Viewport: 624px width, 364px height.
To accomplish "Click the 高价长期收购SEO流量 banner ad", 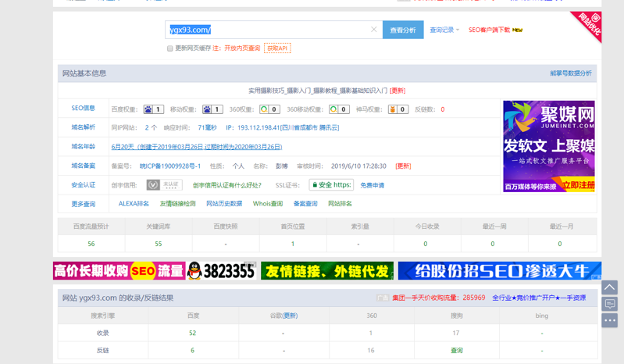I will (119, 271).
